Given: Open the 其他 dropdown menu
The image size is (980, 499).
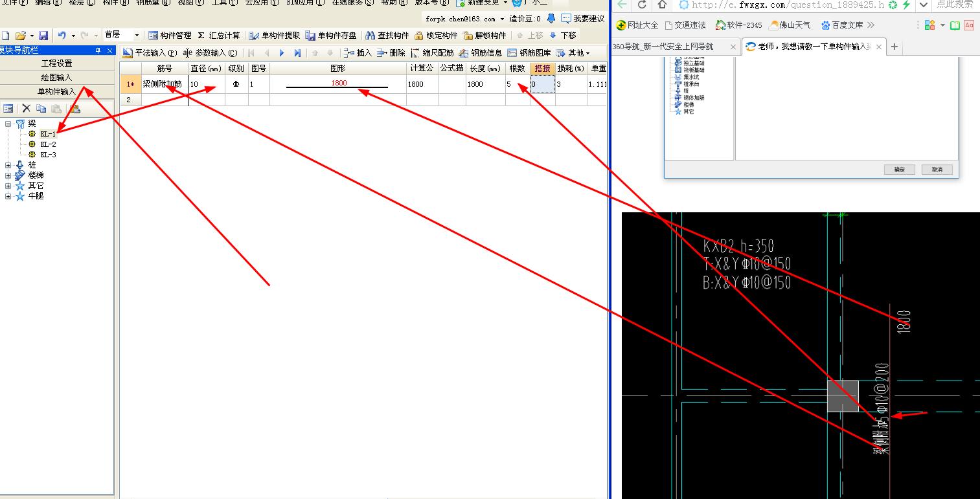Looking at the screenshot, I should point(573,53).
